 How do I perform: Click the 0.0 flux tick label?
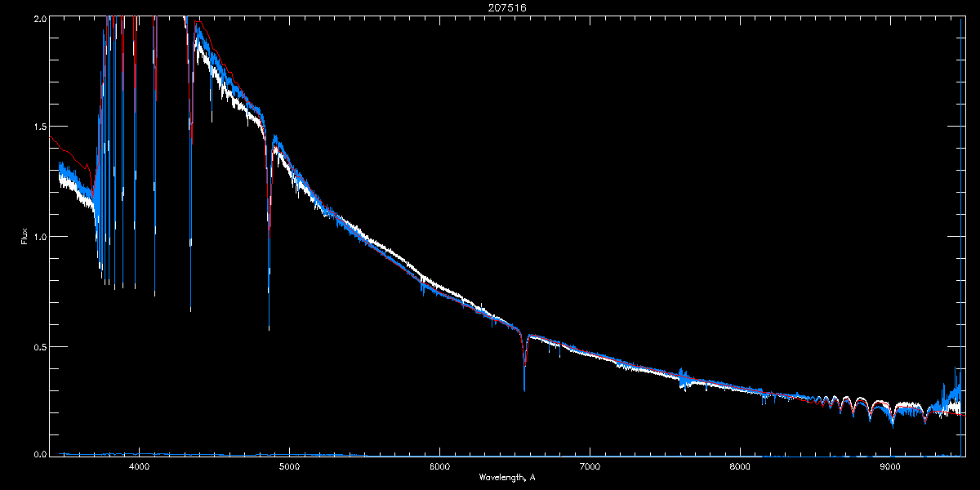tap(39, 454)
